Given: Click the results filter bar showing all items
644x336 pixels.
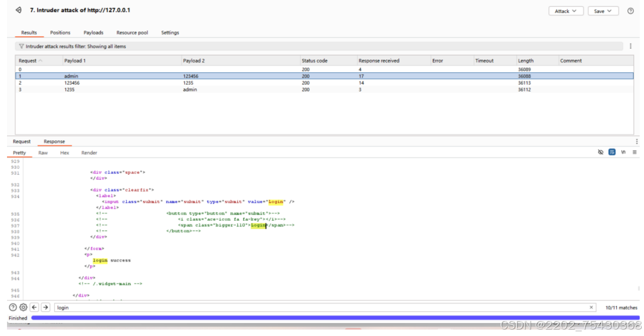Looking at the screenshot, I should 319,46.
